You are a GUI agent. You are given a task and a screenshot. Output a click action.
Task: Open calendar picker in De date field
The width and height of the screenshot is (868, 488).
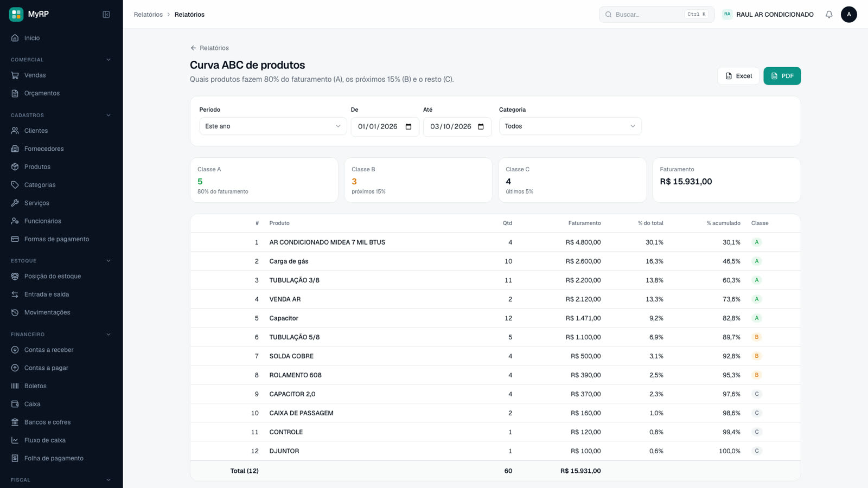click(409, 126)
